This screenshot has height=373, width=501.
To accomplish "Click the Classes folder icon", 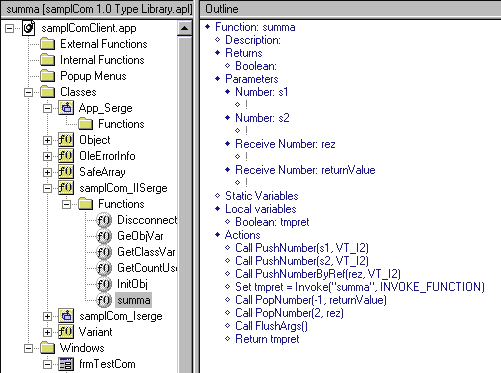I will (x=48, y=92).
